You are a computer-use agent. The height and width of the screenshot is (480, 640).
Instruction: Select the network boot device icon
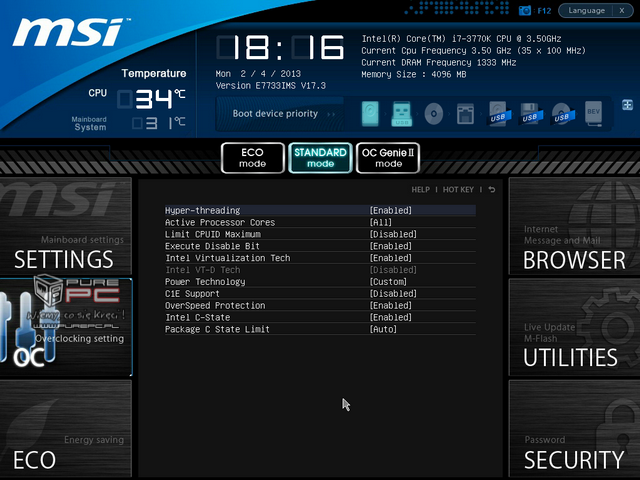pyautogui.click(x=465, y=114)
